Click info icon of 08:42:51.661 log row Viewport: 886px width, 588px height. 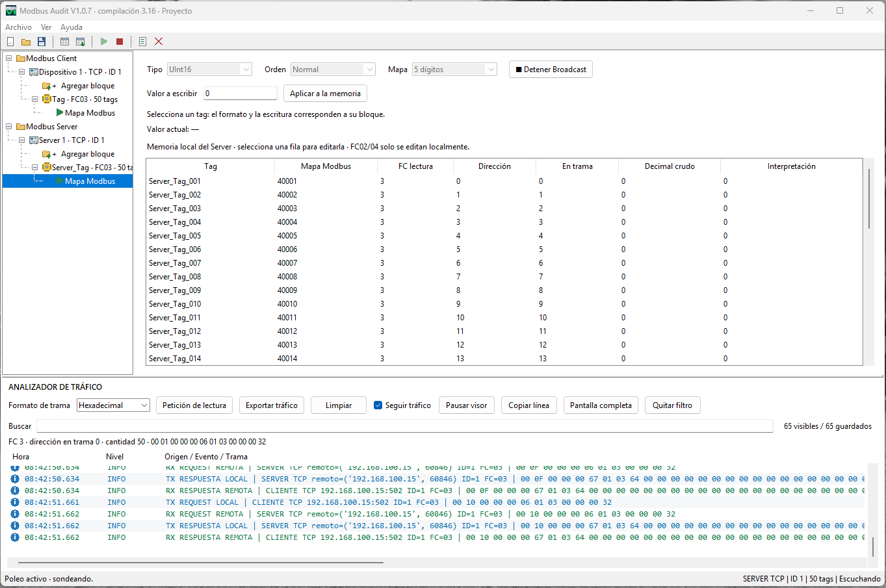[15, 502]
